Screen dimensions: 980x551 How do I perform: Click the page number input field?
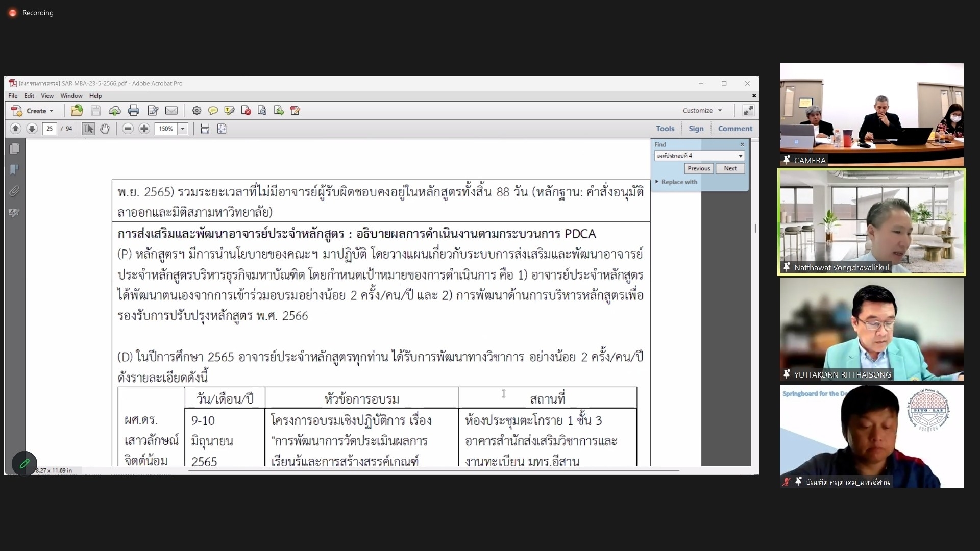point(50,129)
